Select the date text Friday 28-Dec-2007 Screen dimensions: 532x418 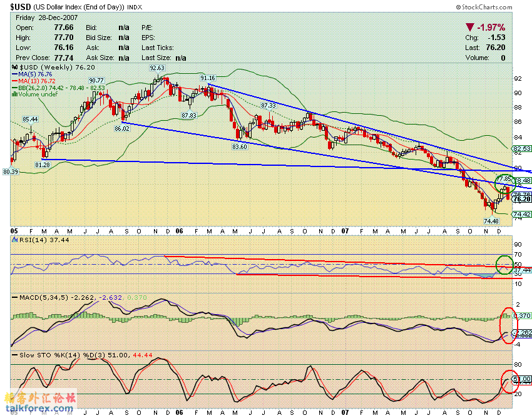click(46, 18)
